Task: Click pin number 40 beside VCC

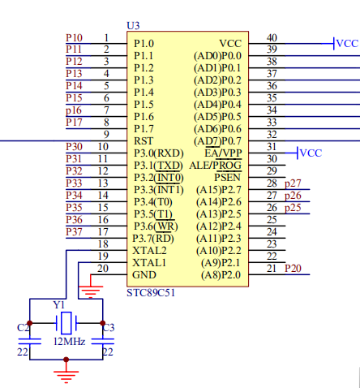Action: click(272, 38)
